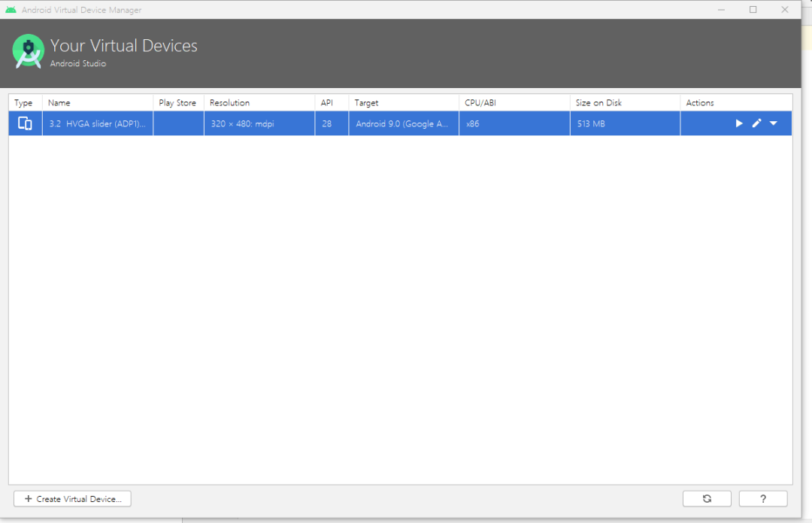Open help with the question mark button
The height and width of the screenshot is (523, 812).
tap(763, 499)
